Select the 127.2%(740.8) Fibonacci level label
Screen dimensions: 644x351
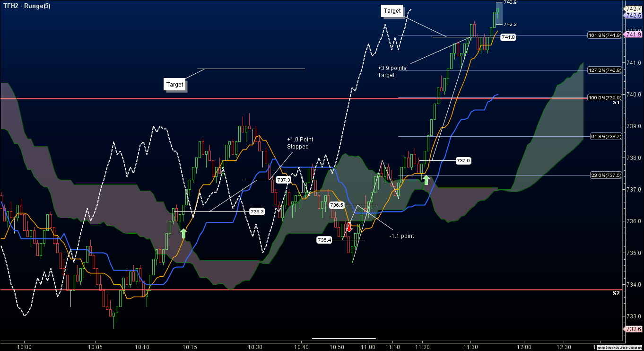click(x=604, y=70)
